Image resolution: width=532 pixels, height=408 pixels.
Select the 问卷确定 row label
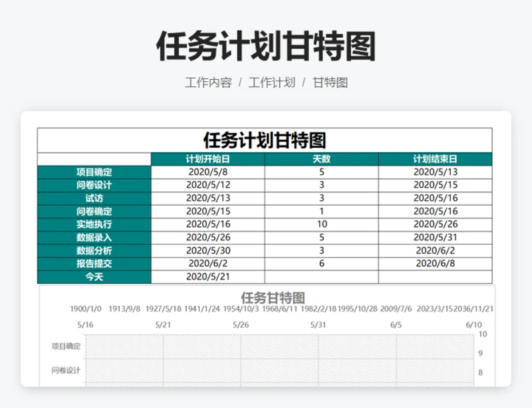pyautogui.click(x=94, y=211)
